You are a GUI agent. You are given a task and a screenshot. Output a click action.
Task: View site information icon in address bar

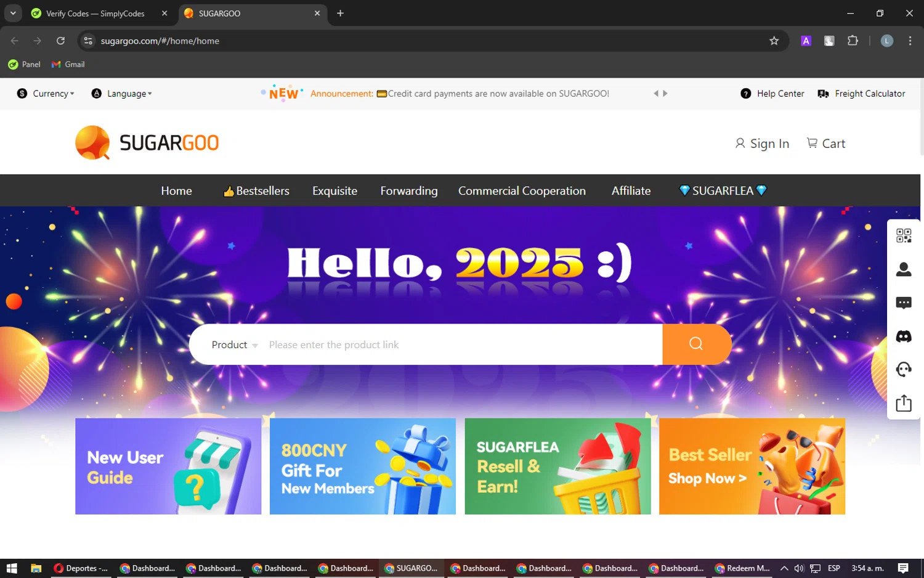tap(88, 41)
